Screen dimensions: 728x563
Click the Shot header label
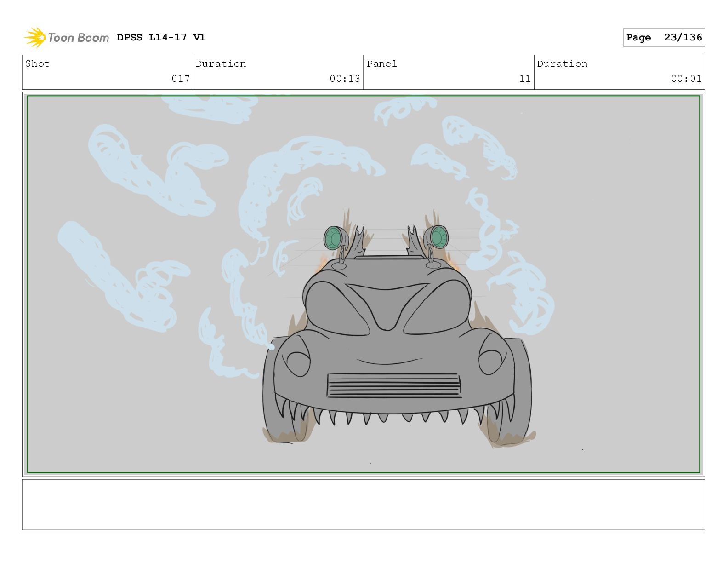pos(37,64)
